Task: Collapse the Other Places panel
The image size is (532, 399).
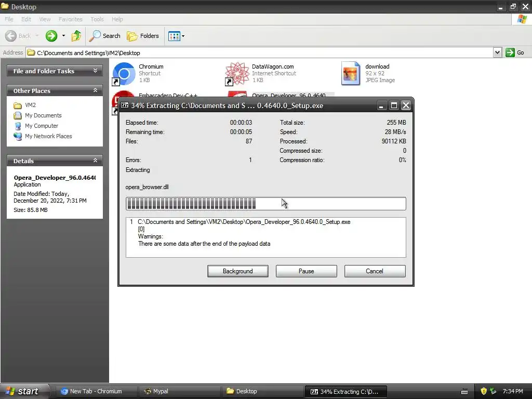Action: tap(96, 90)
